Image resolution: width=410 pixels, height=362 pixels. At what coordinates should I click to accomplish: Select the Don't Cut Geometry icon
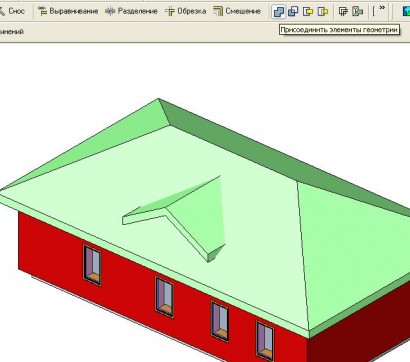click(323, 12)
